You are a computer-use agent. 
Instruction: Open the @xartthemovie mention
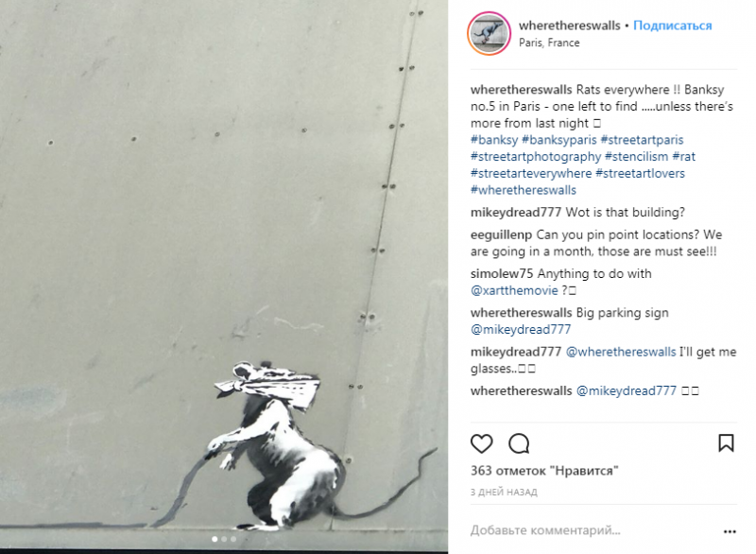tap(514, 290)
